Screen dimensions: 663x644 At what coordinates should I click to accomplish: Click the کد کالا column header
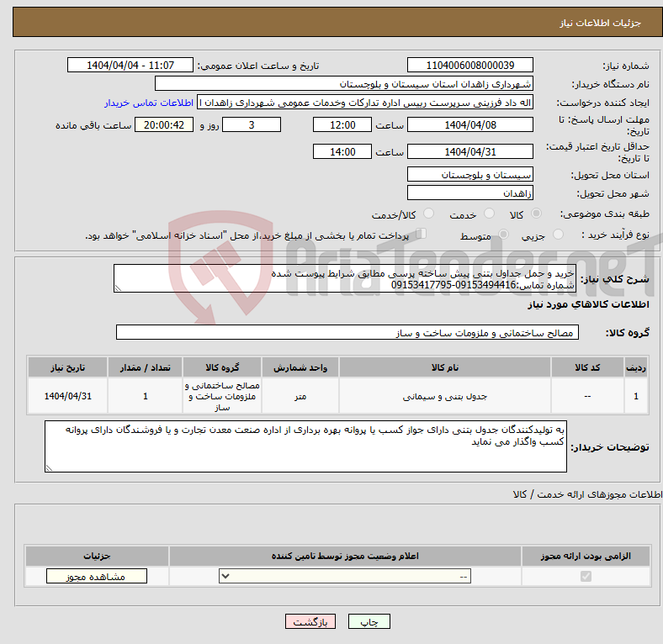click(587, 367)
